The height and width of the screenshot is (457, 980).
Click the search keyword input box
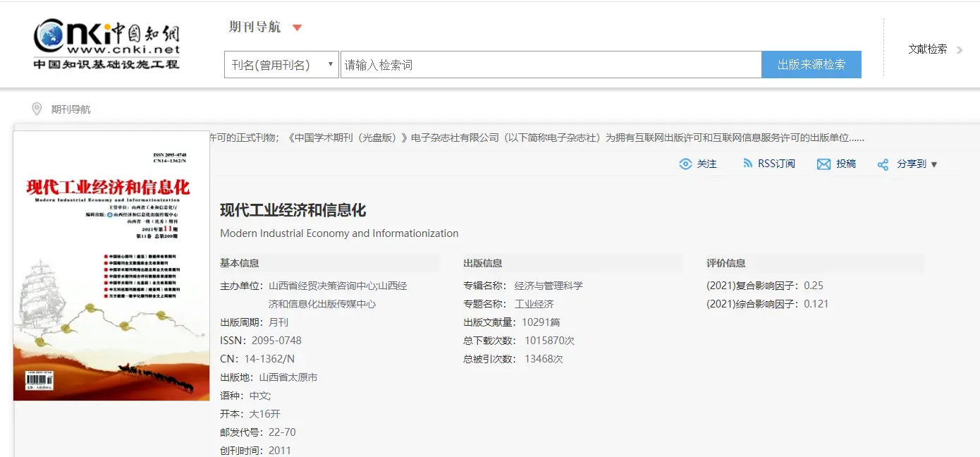(550, 65)
